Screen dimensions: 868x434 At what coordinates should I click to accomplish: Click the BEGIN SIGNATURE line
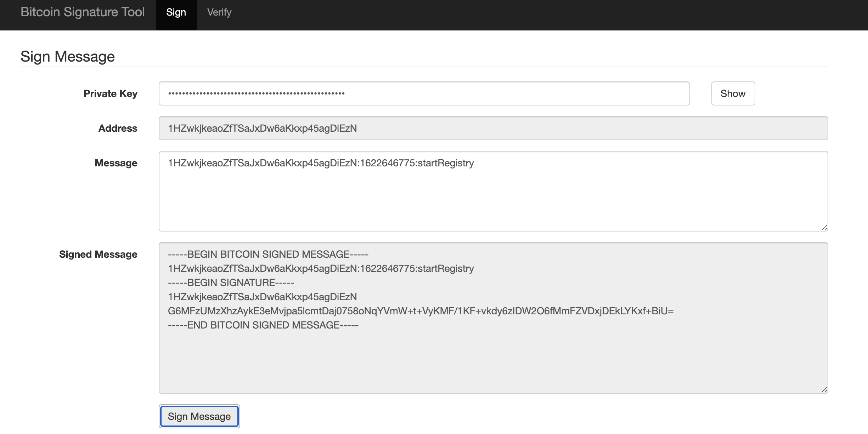231,282
